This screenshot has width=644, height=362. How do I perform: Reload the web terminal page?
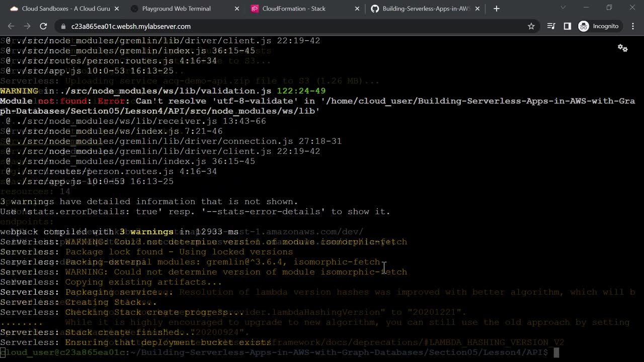(43, 26)
